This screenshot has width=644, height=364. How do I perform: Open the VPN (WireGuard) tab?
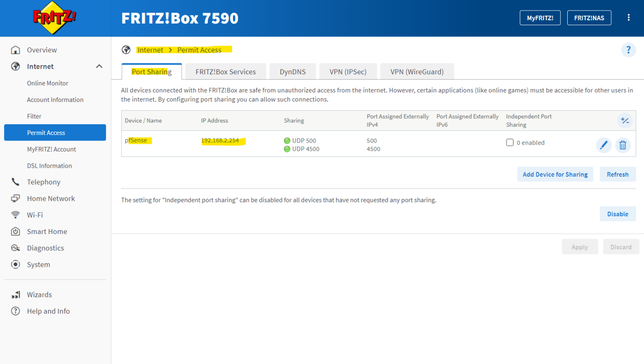coord(417,71)
